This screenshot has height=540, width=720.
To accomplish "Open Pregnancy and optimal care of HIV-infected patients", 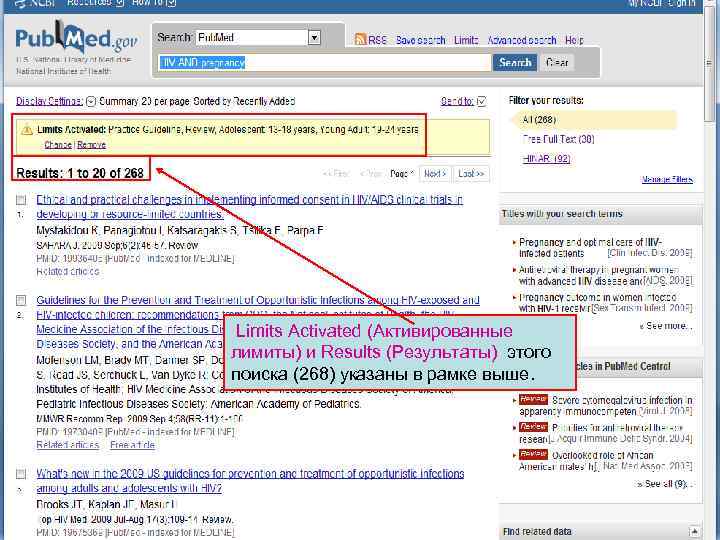I will (590, 248).
